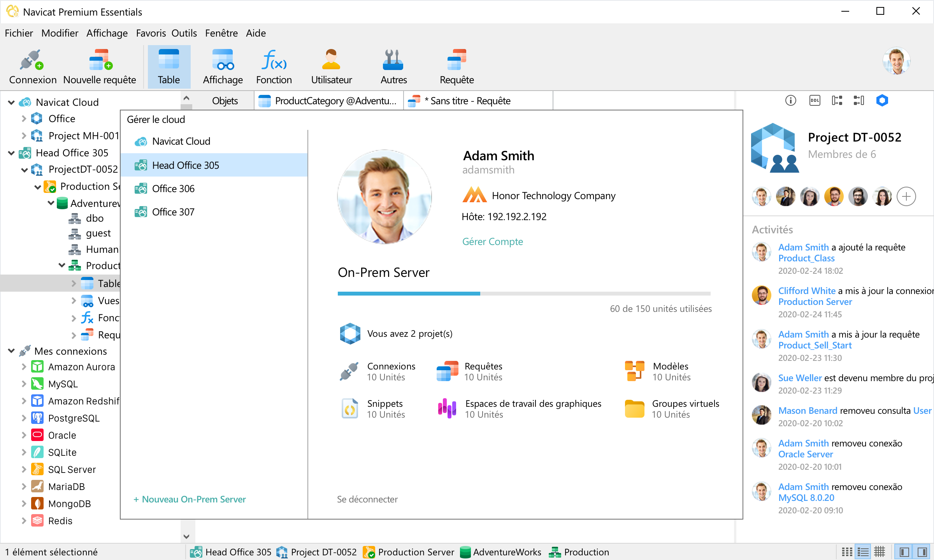The image size is (934, 560).
Task: Open the Production Server activity link
Action: (x=815, y=302)
